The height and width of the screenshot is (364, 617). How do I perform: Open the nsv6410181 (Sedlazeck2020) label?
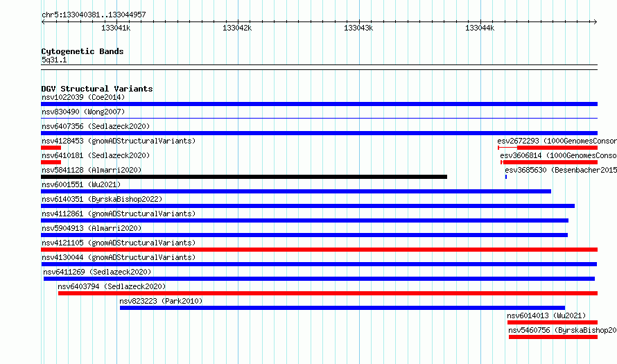click(x=96, y=155)
